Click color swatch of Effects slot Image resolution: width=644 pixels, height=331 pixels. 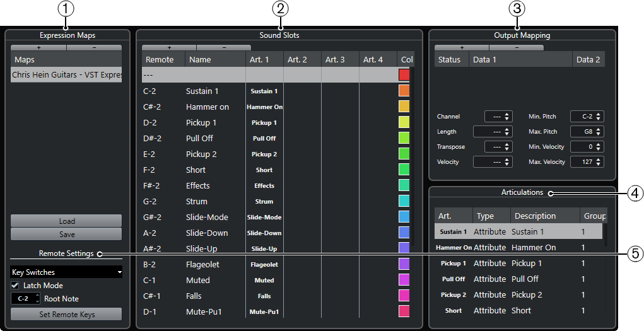pos(404,185)
